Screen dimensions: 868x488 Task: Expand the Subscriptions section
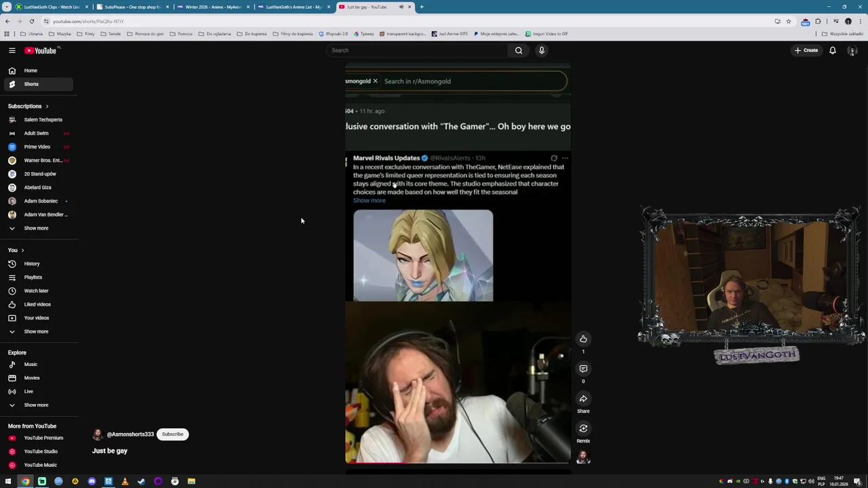pos(28,106)
